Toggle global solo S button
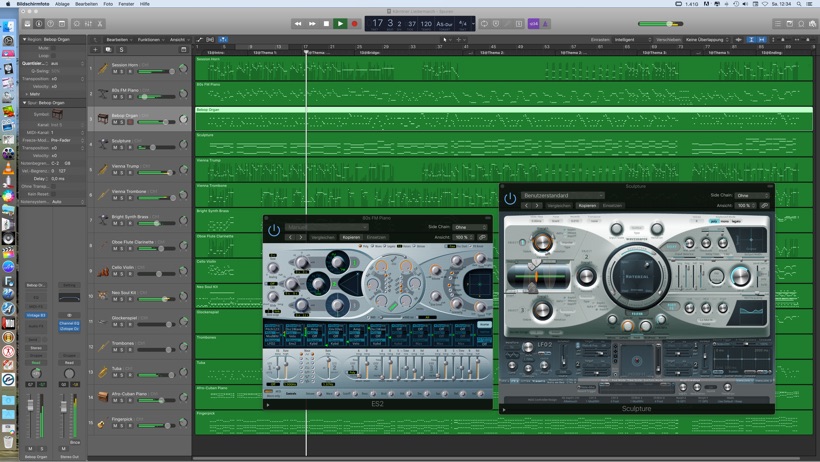Screen dimensions: 820x462 [121, 50]
